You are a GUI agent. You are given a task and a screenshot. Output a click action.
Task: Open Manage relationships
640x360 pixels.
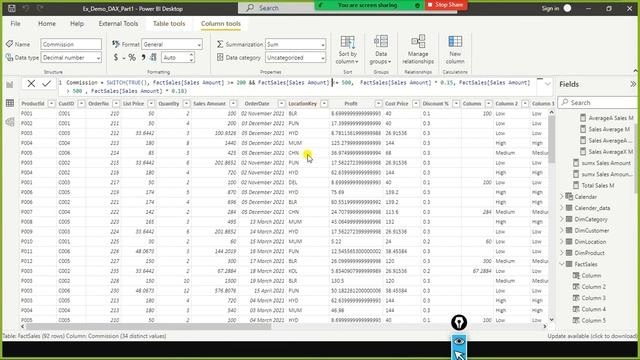click(x=418, y=50)
